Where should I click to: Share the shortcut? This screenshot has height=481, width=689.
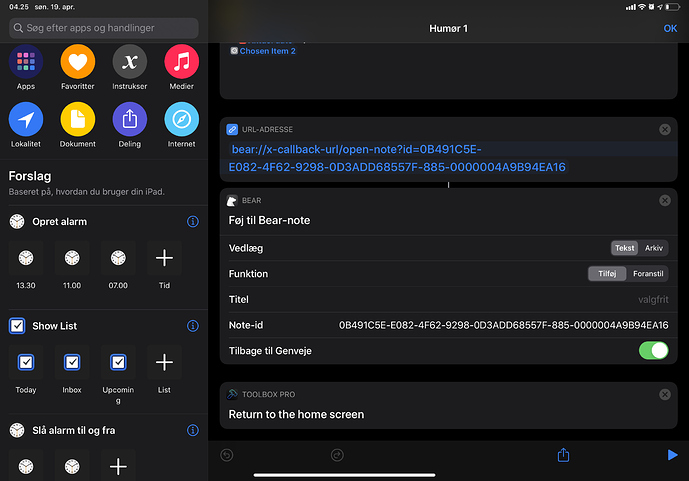click(x=563, y=455)
